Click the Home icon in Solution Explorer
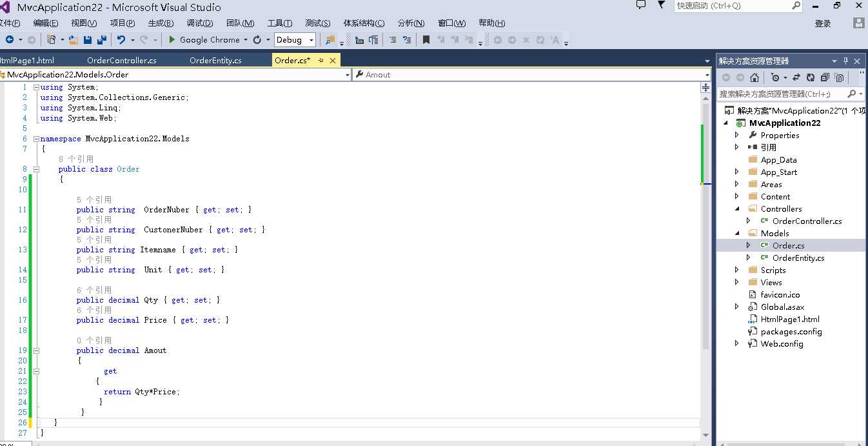The image size is (868, 446). [x=755, y=77]
